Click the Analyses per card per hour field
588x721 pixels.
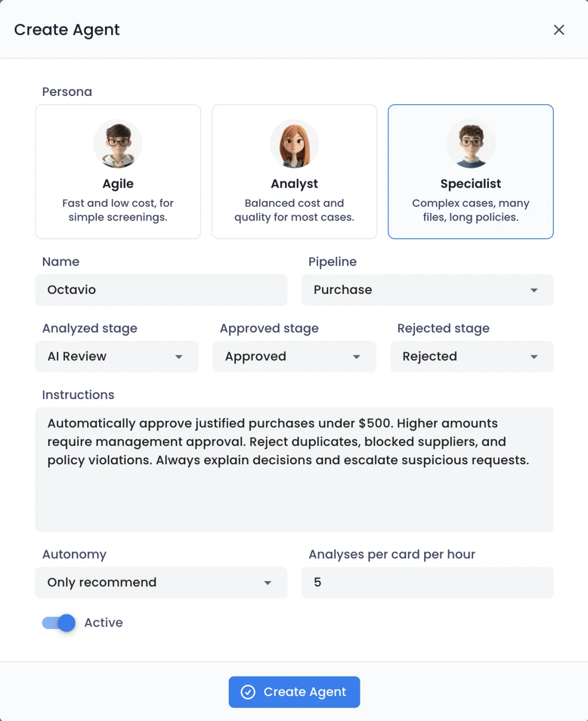point(427,582)
